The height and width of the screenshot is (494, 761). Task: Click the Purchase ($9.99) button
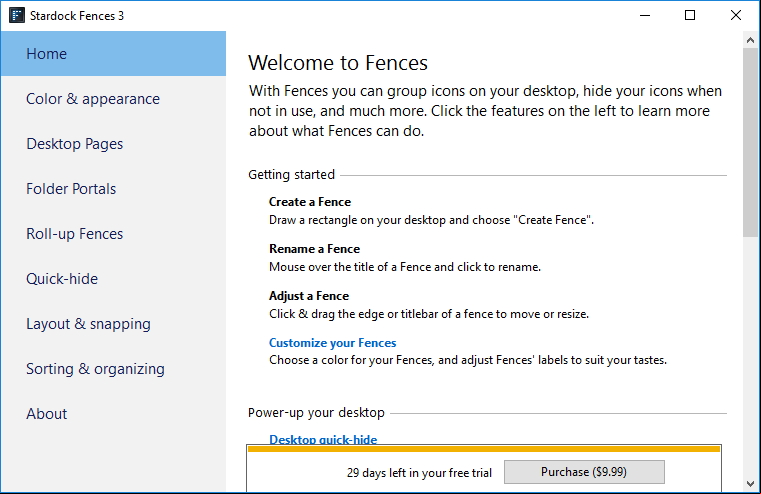click(x=584, y=472)
